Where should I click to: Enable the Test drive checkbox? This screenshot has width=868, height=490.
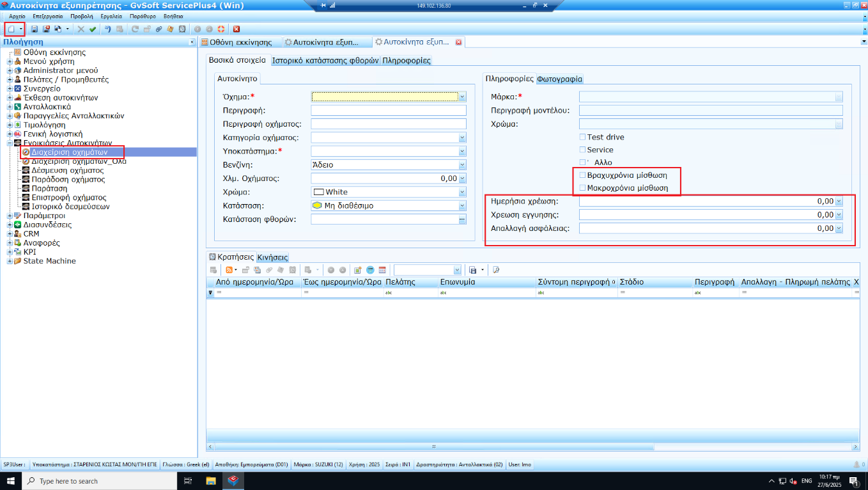[x=582, y=137]
